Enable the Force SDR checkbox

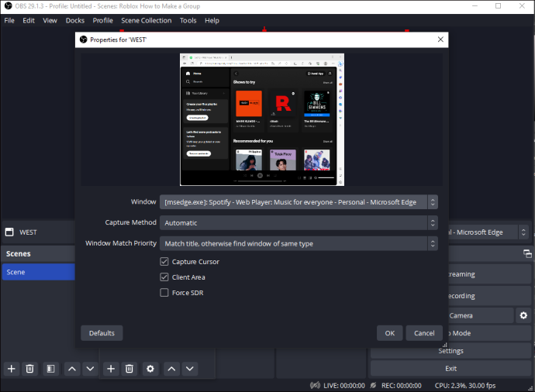tap(164, 293)
